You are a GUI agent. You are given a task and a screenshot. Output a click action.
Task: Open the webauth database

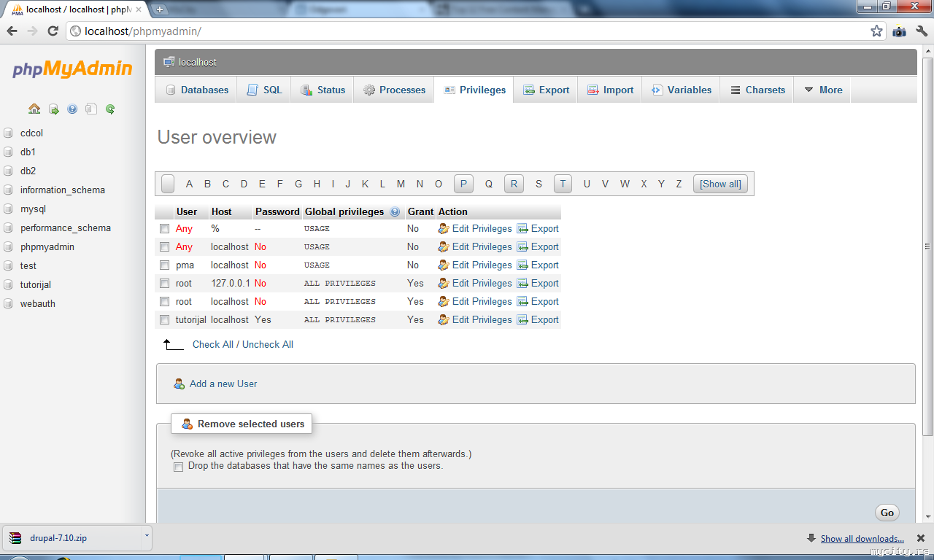(38, 304)
